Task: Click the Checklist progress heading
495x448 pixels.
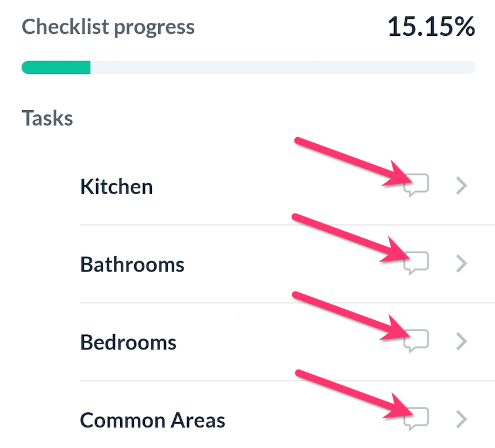Action: [108, 27]
